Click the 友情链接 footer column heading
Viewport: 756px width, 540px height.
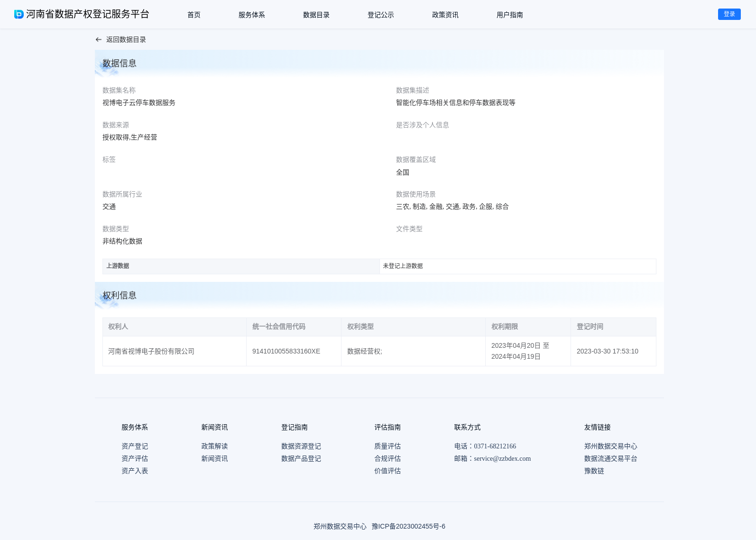tap(598, 427)
